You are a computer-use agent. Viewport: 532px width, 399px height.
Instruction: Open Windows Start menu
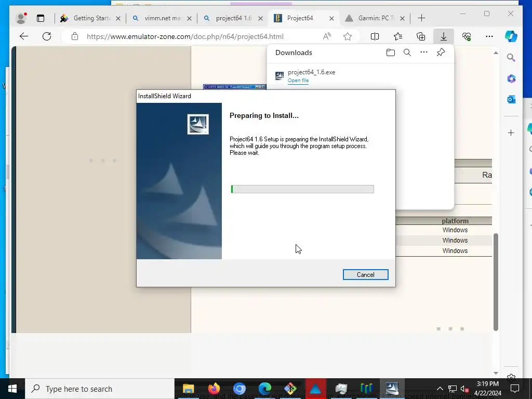click(x=12, y=389)
